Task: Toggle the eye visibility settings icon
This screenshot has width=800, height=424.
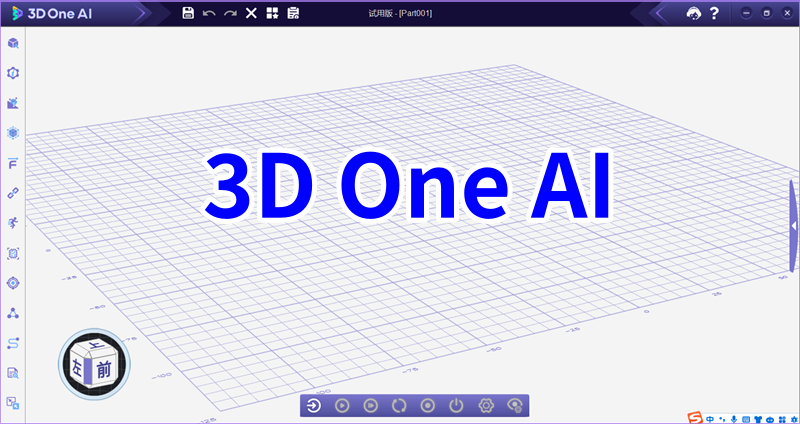Action: (515, 406)
